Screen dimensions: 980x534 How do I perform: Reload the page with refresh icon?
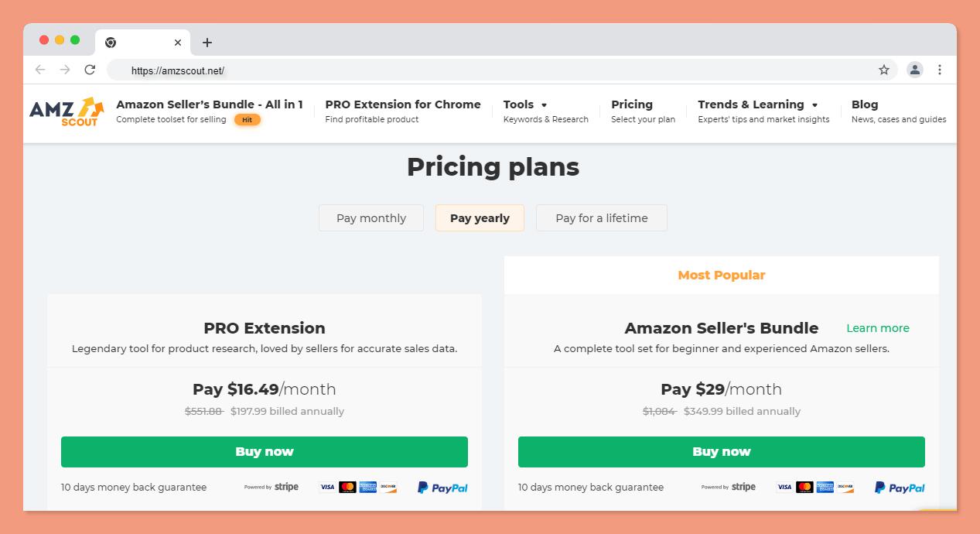click(90, 70)
